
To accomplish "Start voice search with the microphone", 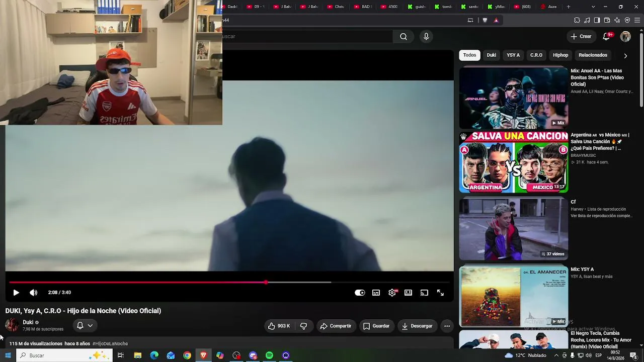I will 426,36.
